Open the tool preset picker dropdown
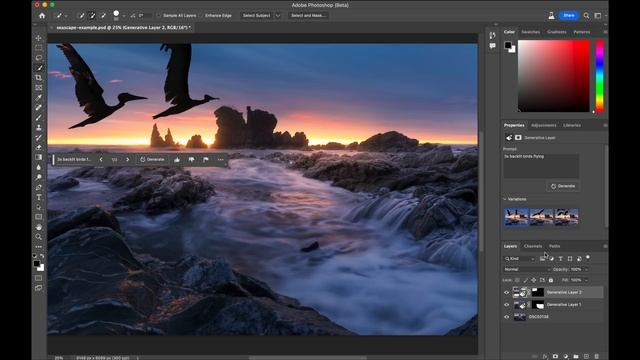Viewport: 640px width, 360px height. pos(66,16)
